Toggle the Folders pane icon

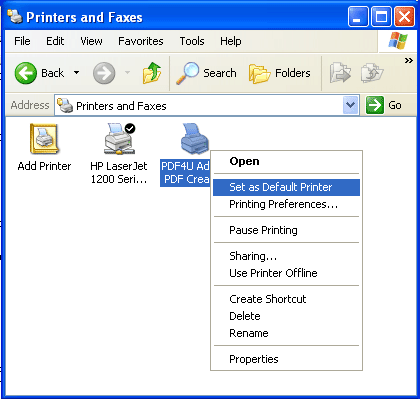259,73
